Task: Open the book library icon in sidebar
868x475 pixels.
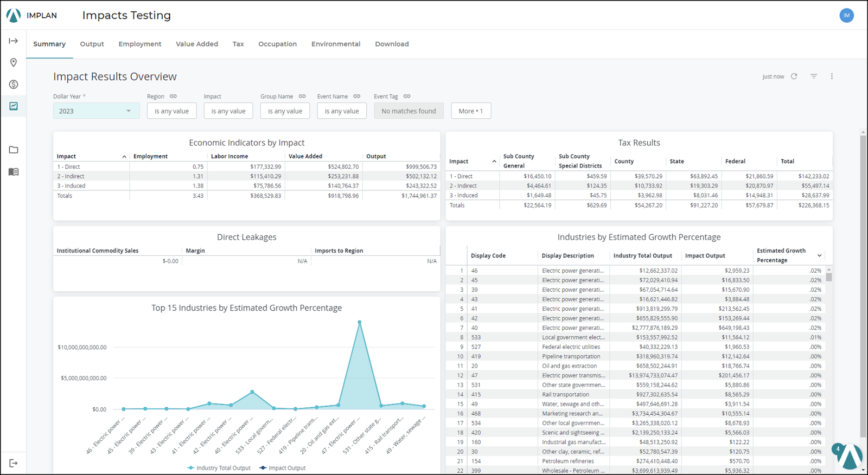Action: pyautogui.click(x=14, y=172)
